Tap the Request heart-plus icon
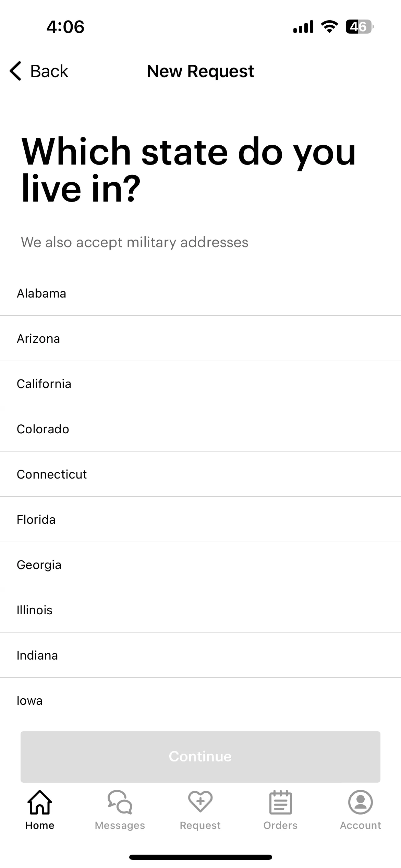 tap(200, 802)
